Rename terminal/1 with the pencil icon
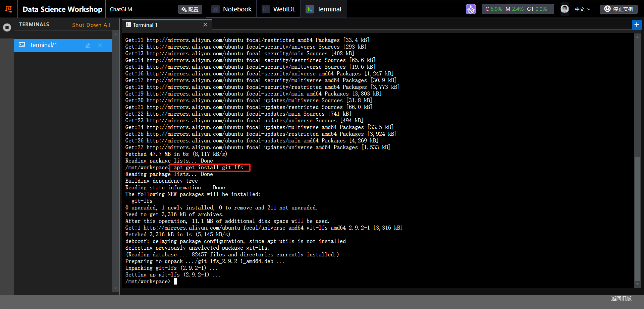Viewport: 644px width, 309px height. coord(88,45)
